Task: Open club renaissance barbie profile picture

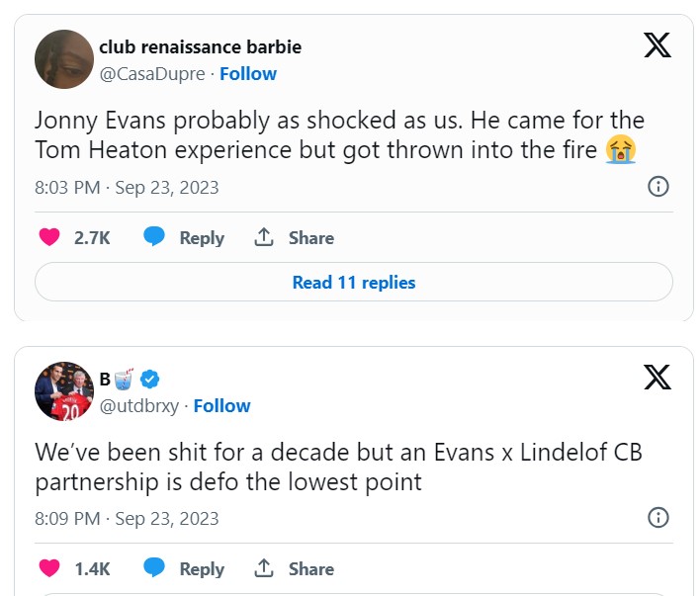Action: 64,59
